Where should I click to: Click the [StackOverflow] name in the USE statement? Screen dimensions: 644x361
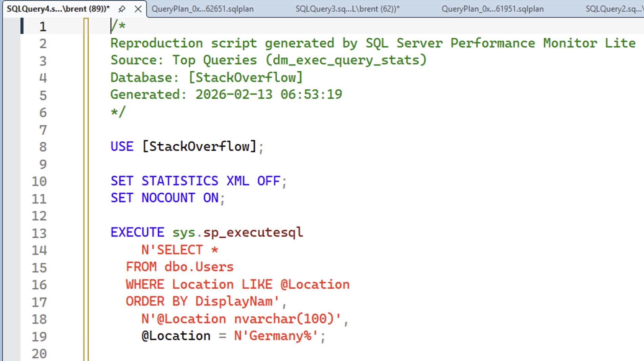(x=199, y=147)
